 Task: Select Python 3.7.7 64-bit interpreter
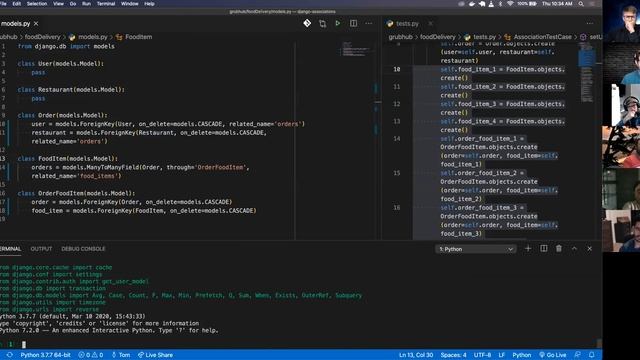coord(45,355)
